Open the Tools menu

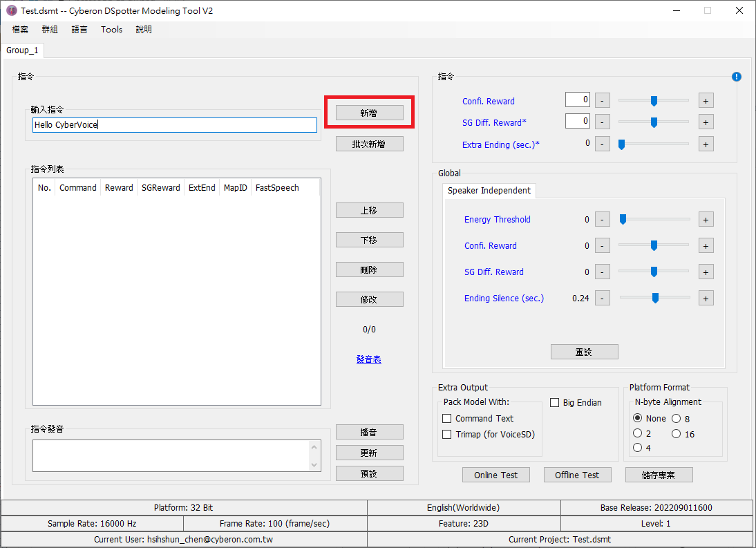111,30
